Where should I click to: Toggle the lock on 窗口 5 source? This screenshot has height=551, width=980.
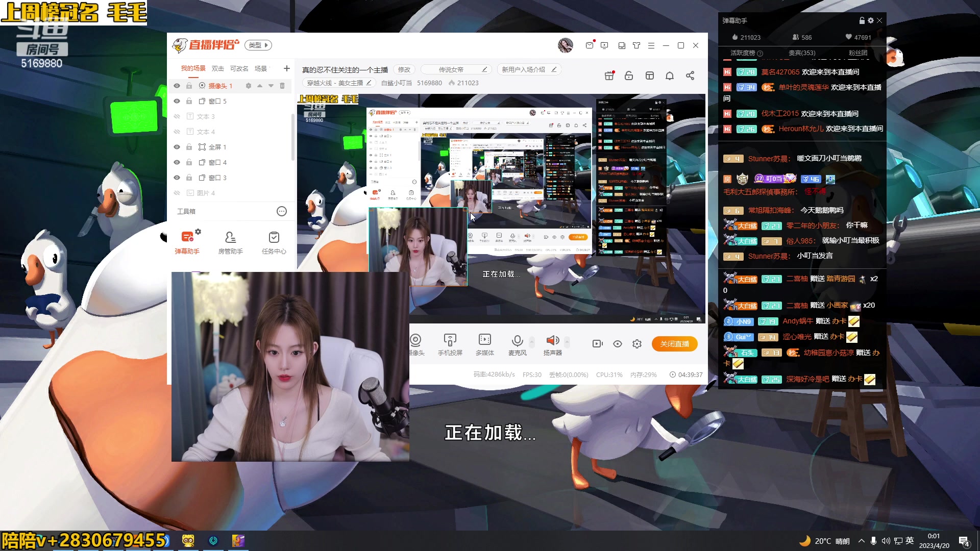click(x=189, y=101)
